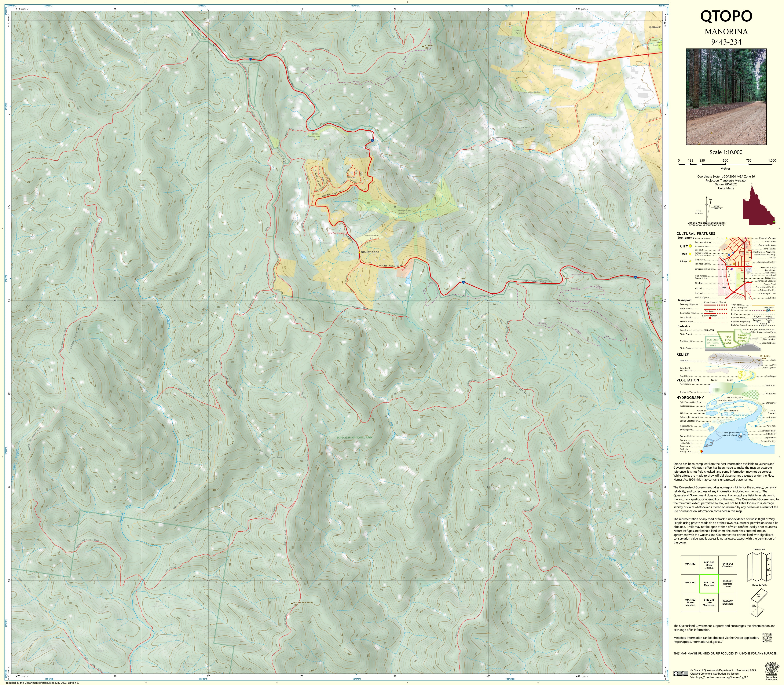Click the red Fire Station F symbol
784x685 pixels.
[x=740, y=250]
